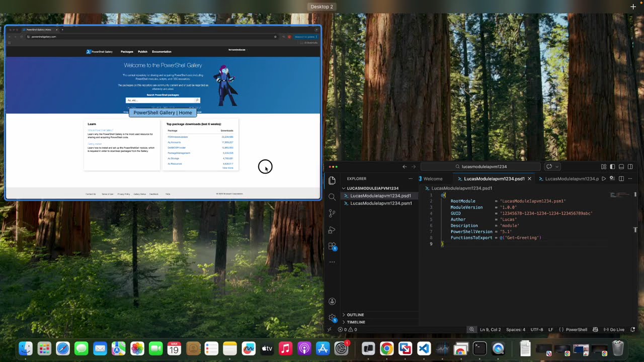Image resolution: width=644 pixels, height=362 pixels.
Task: Open the remote window indicator in the status bar
Action: pyautogui.click(x=330, y=330)
